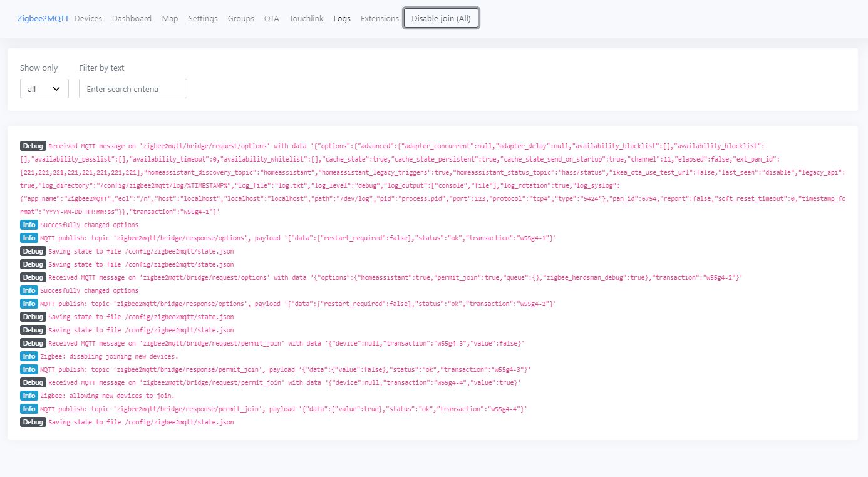Click the response log line with transaction w55g4-1
868x477 pixels.
298,238
